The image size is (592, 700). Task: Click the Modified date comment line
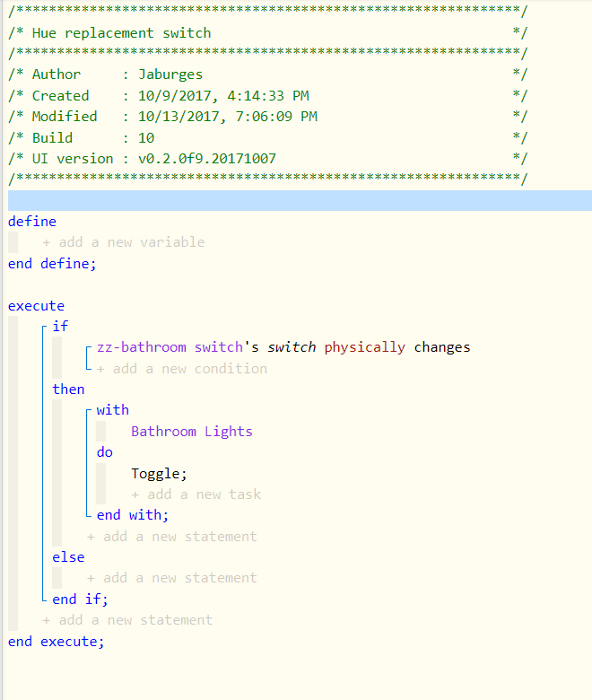tap(267, 117)
